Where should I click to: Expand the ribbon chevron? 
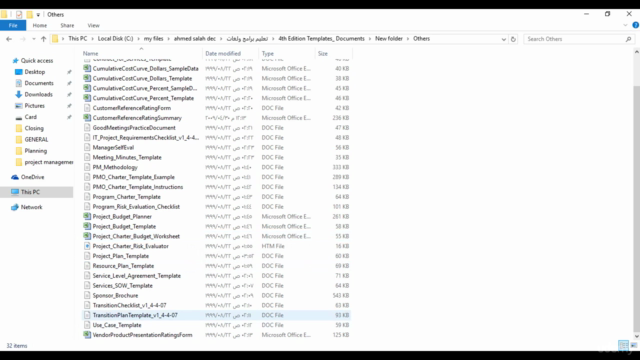coord(625,25)
